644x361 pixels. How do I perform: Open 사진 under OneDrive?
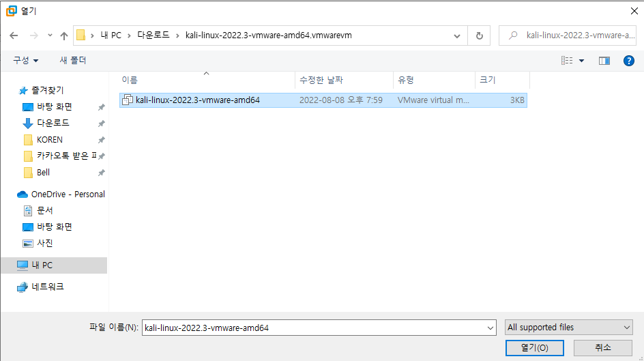[45, 243]
